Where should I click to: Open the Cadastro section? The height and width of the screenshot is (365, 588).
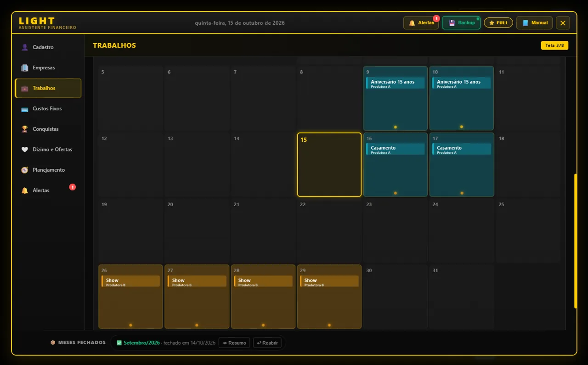click(48, 47)
